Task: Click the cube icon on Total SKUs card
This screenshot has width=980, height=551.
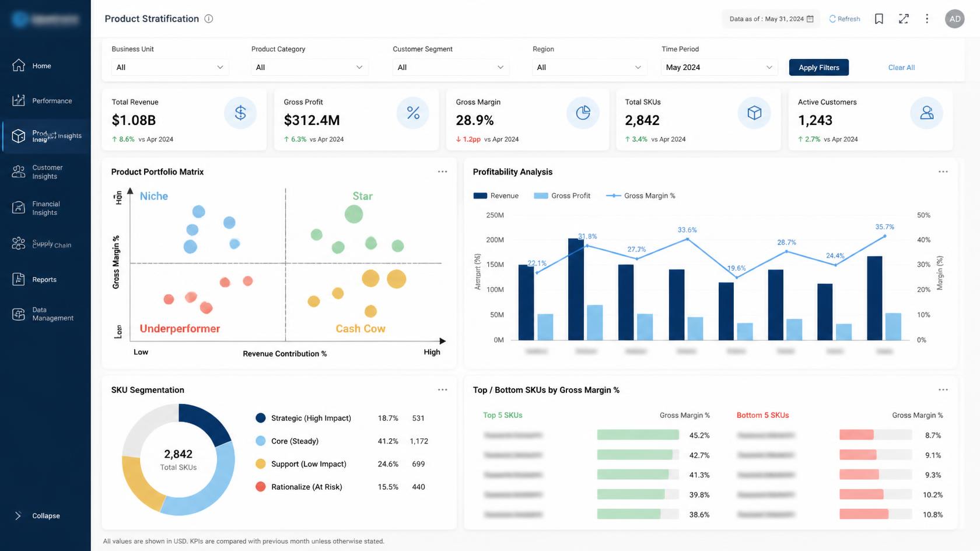Action: 754,113
